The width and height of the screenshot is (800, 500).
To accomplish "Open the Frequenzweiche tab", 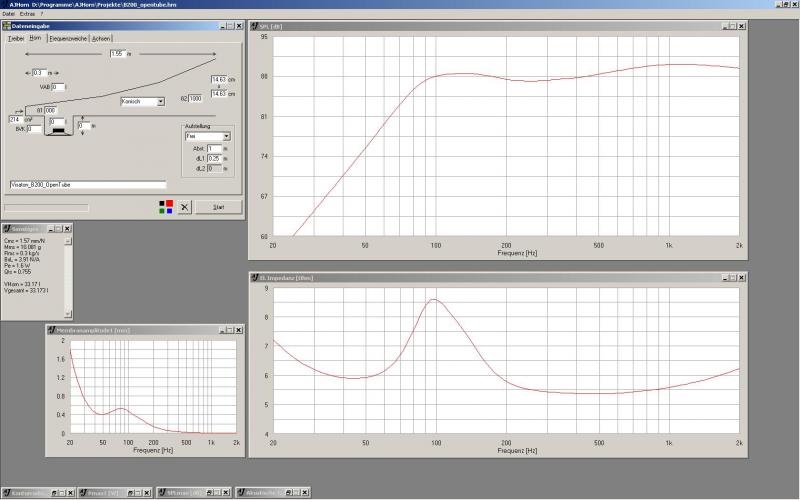I will pos(67,38).
